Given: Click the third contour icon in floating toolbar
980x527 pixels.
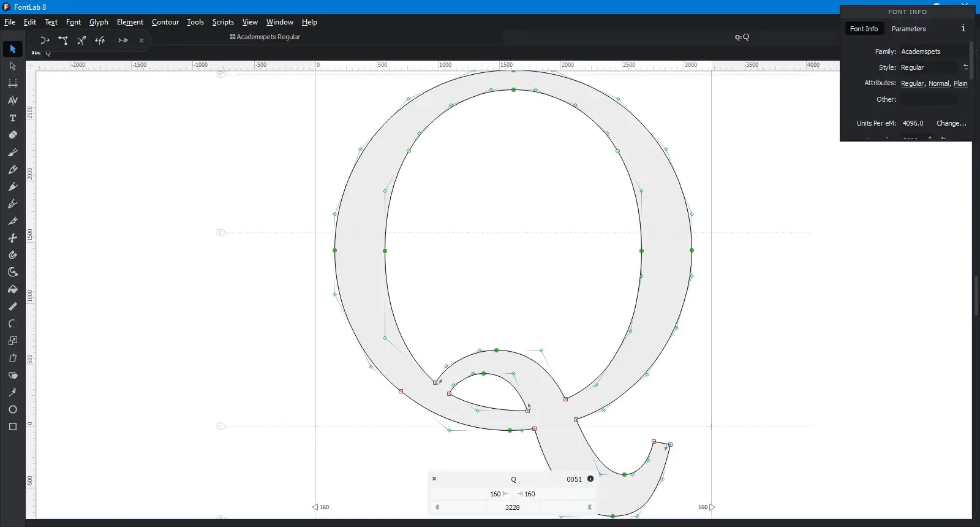Looking at the screenshot, I should pyautogui.click(x=81, y=40).
